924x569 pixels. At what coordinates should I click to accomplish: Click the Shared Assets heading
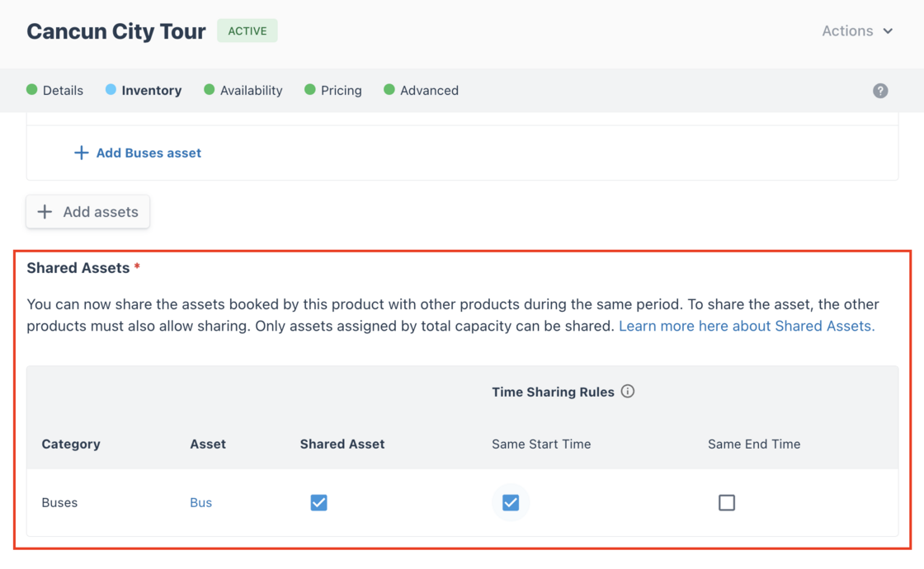[x=78, y=268]
